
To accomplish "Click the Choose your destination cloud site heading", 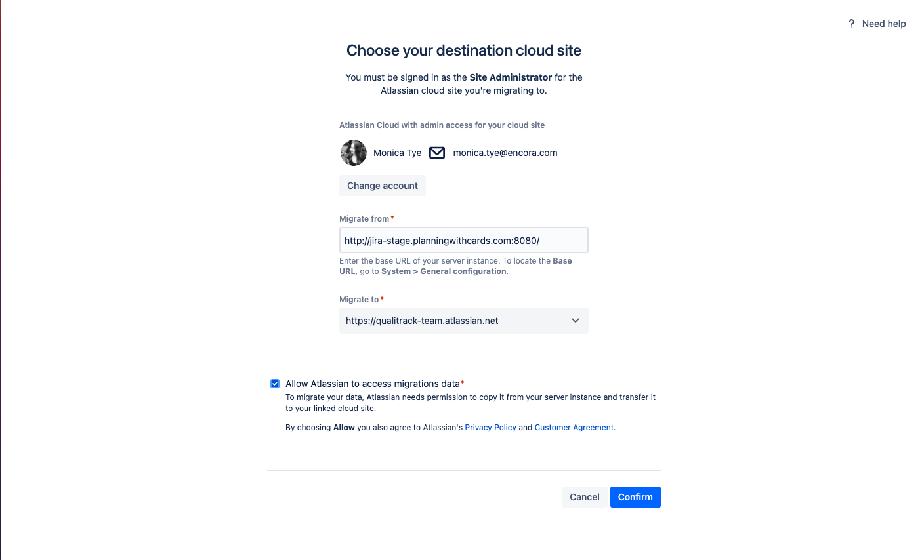I will pyautogui.click(x=463, y=50).
